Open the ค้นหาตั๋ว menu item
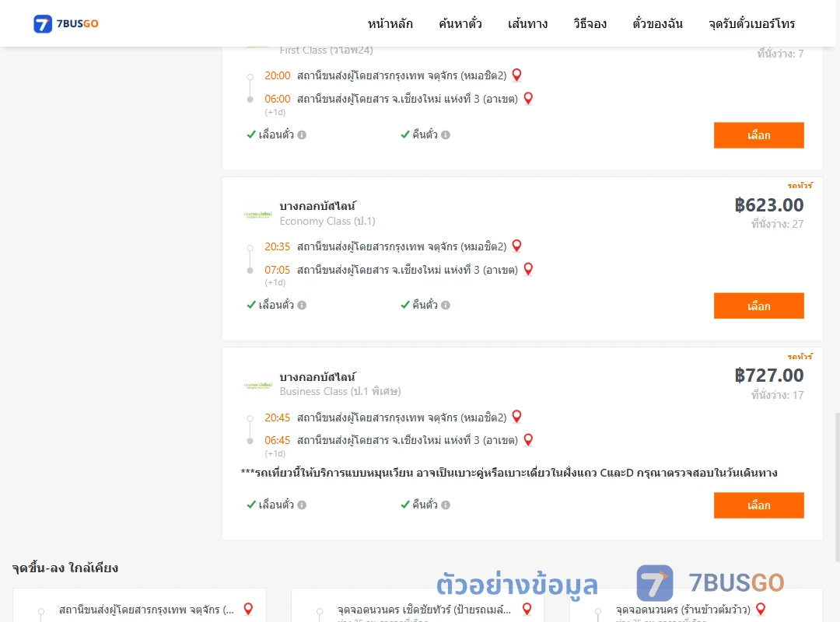 [460, 23]
